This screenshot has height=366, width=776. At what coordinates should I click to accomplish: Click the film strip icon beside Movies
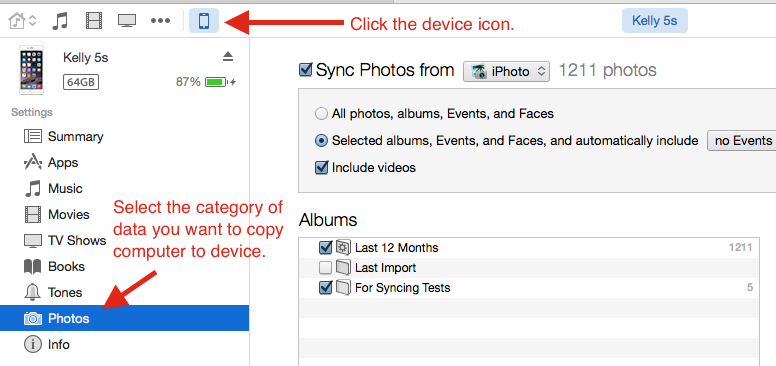[33, 215]
